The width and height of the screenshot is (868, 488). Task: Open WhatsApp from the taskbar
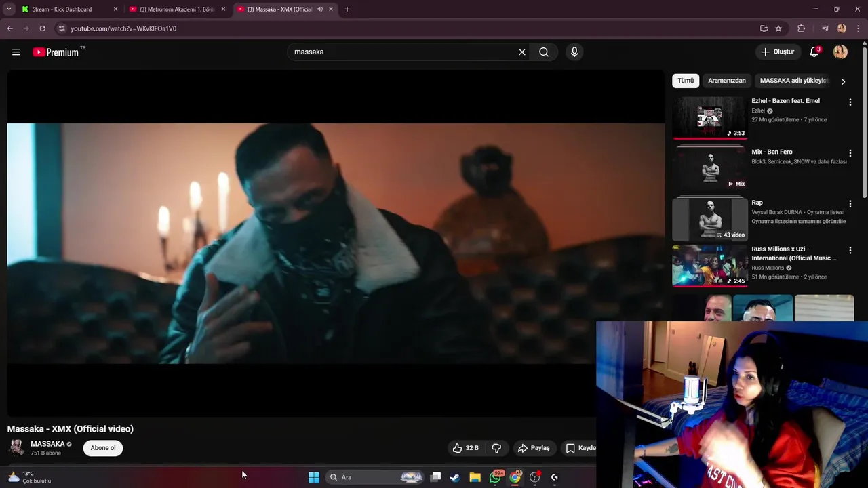tap(496, 477)
